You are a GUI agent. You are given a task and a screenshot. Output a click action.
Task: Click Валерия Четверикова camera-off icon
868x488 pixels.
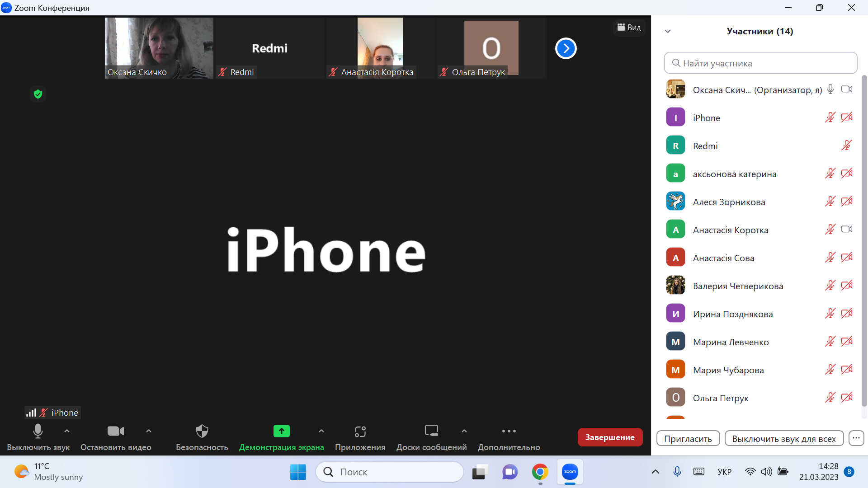point(847,286)
